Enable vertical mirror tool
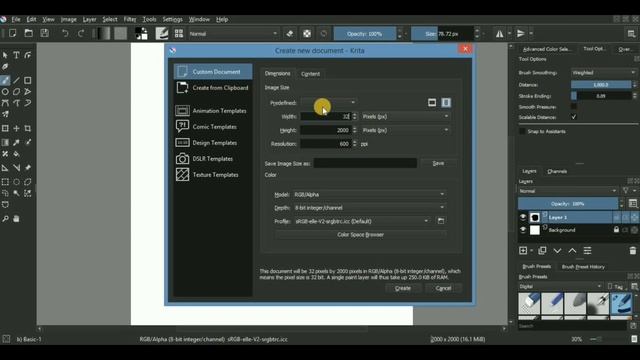 (521, 33)
